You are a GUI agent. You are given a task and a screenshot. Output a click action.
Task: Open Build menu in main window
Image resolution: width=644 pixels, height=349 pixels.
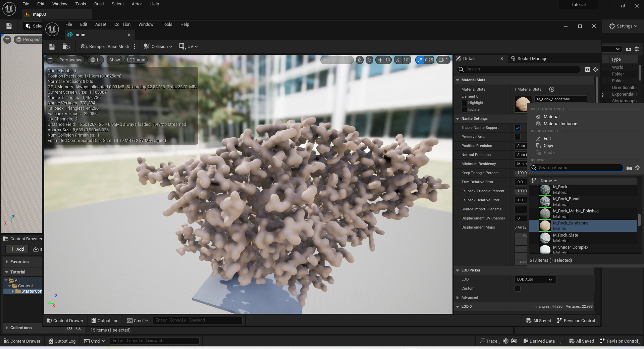tap(99, 4)
